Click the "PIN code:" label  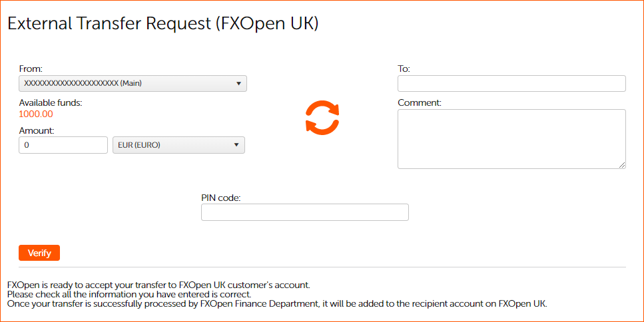(x=220, y=198)
